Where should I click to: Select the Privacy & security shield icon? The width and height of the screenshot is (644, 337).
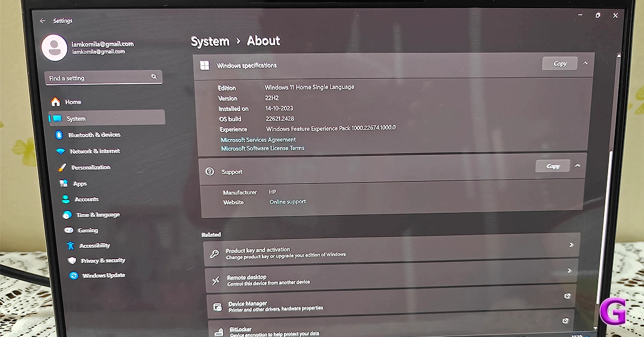pyautogui.click(x=72, y=260)
